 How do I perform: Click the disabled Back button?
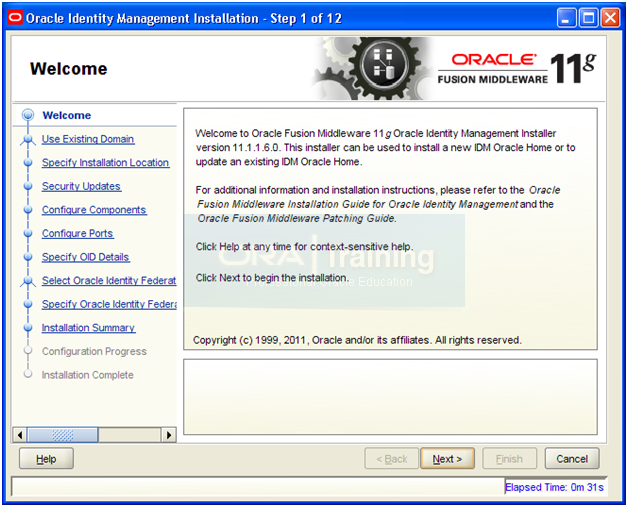392,459
